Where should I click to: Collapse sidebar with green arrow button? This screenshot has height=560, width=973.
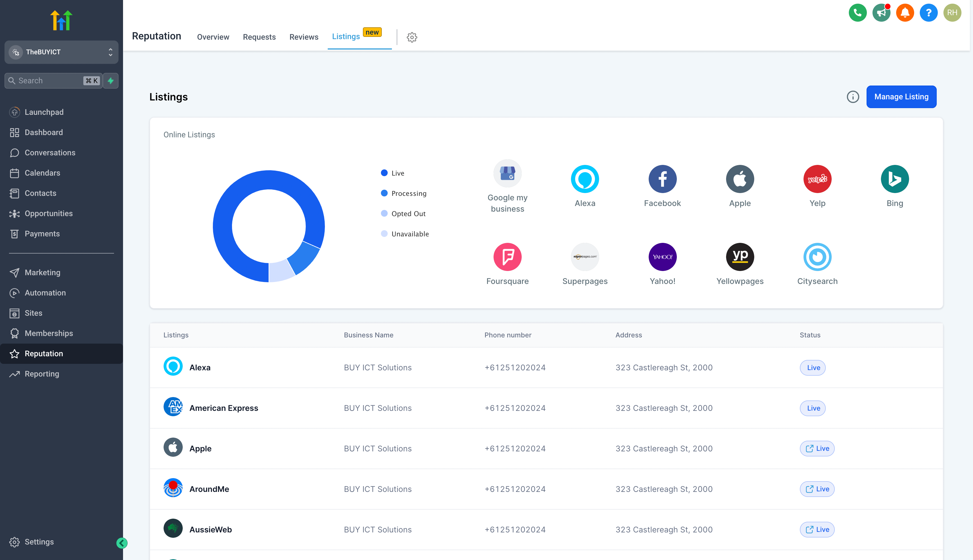122,543
